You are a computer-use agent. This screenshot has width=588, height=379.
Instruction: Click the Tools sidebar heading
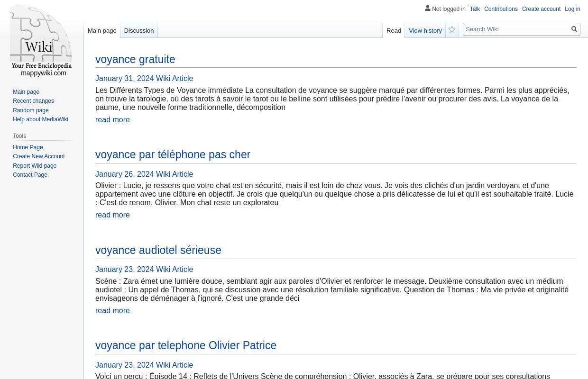(19, 136)
